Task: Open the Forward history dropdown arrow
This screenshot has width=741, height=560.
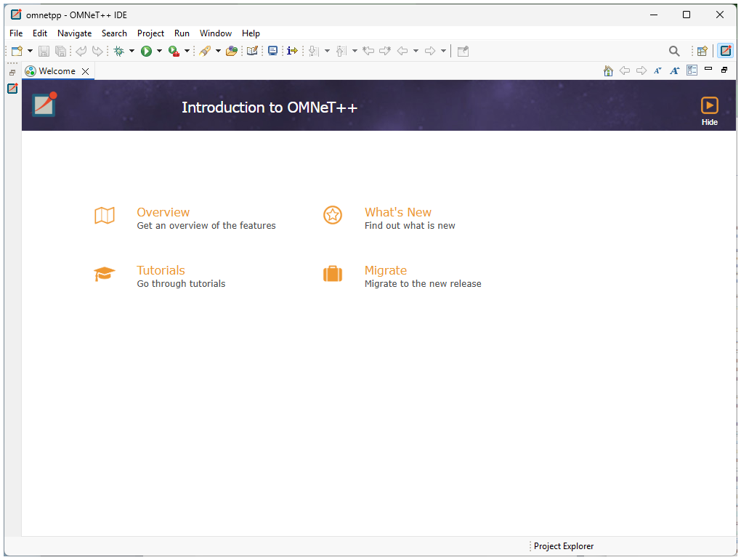Action: (443, 51)
